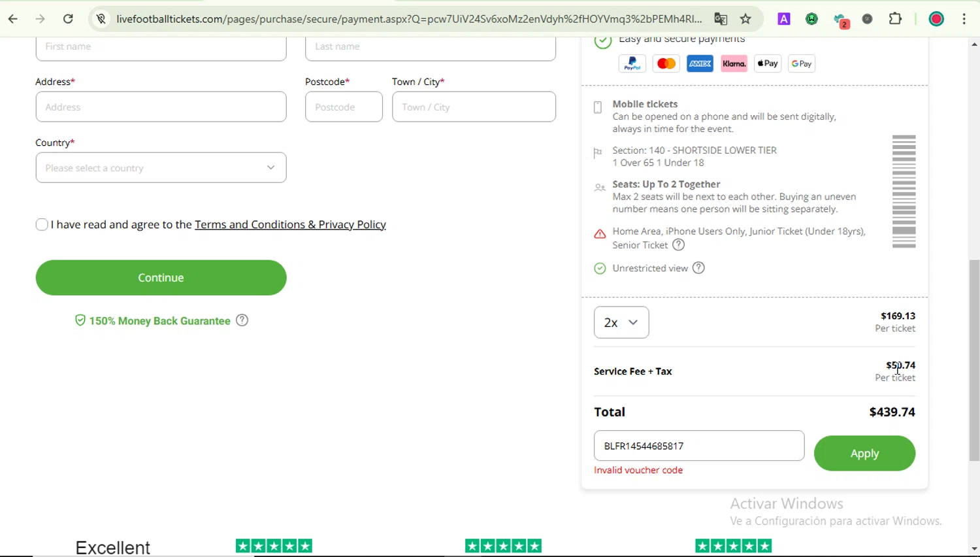980x557 pixels.
Task: Click the mobile tickets phone icon
Action: click(598, 108)
